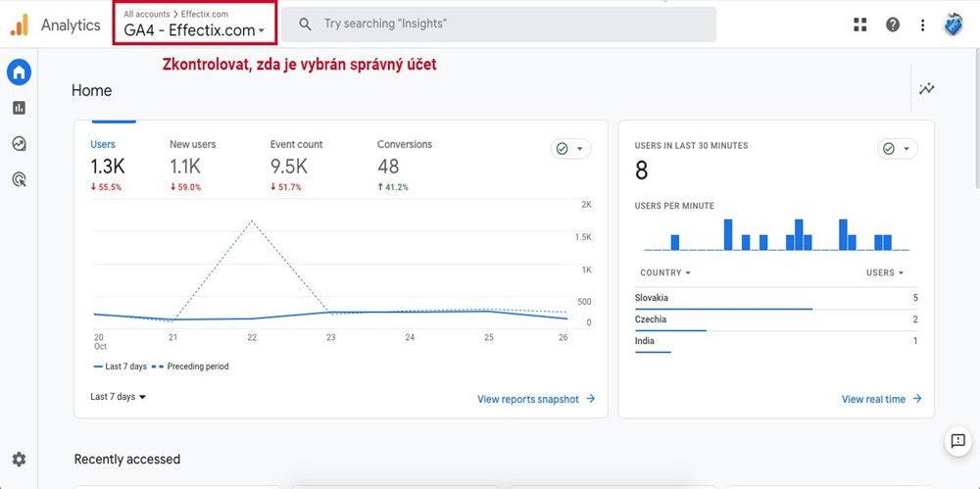Click the Slovakia country row
This screenshot has width=980, height=489.
[x=776, y=298]
